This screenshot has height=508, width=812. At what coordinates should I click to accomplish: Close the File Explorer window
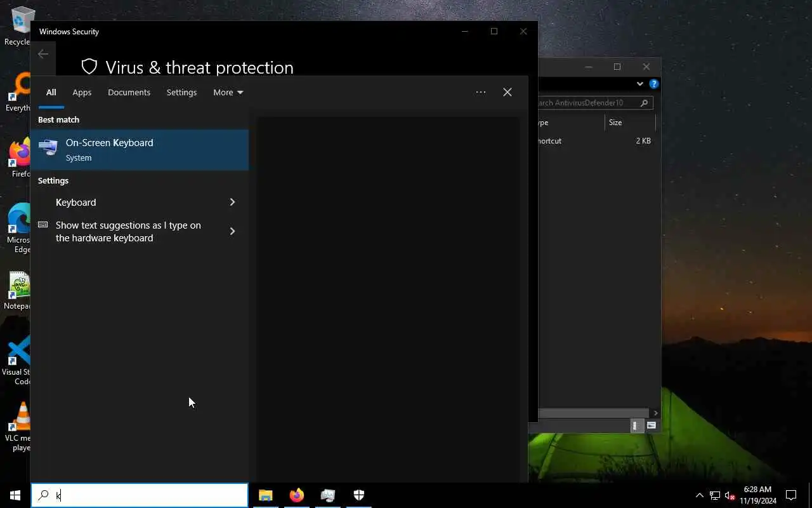coord(646,67)
